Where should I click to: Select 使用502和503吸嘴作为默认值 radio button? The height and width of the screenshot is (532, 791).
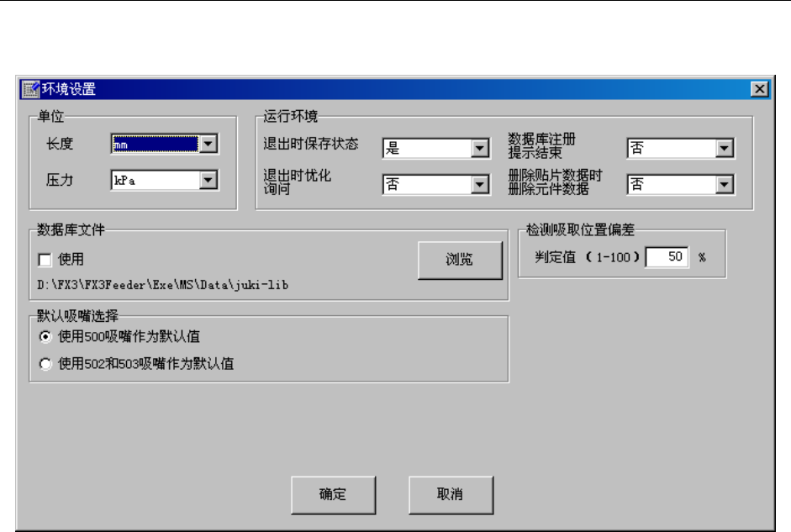click(45, 364)
